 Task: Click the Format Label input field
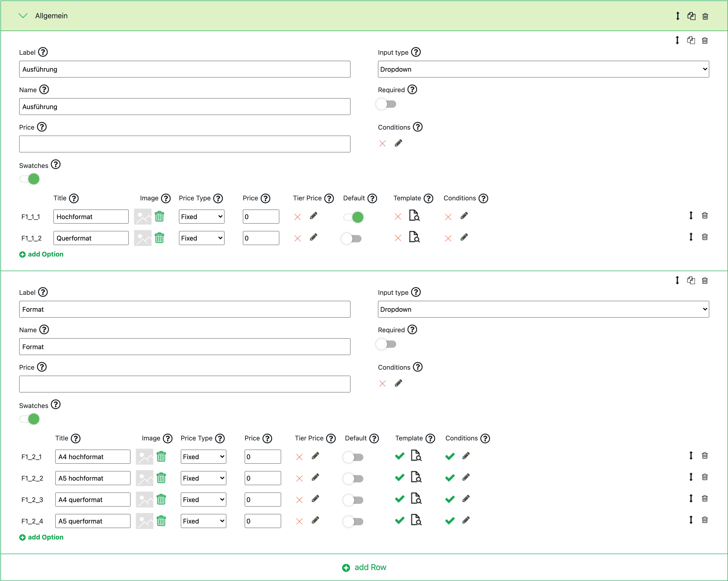pos(184,309)
